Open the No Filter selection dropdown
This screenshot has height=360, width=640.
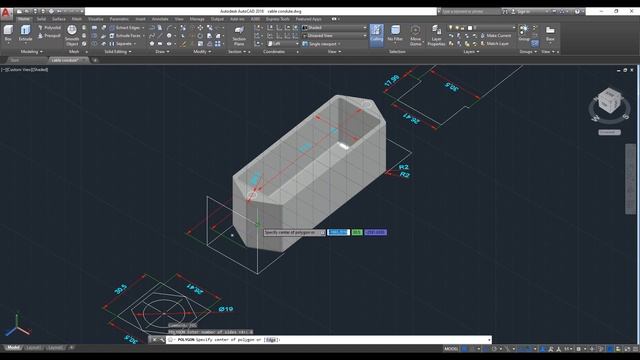pyautogui.click(x=395, y=34)
